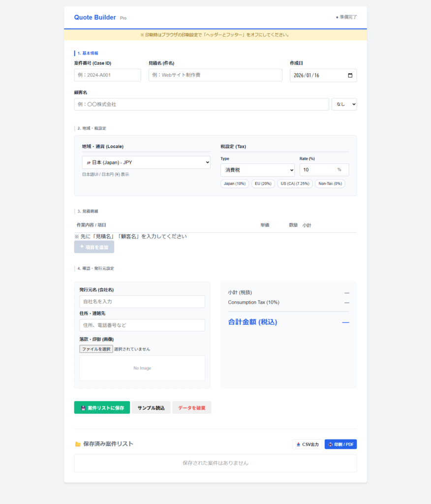Viewport: 431px width, 504px height.
Task: Click the 見積名 (件名) text field
Action: tap(215, 75)
